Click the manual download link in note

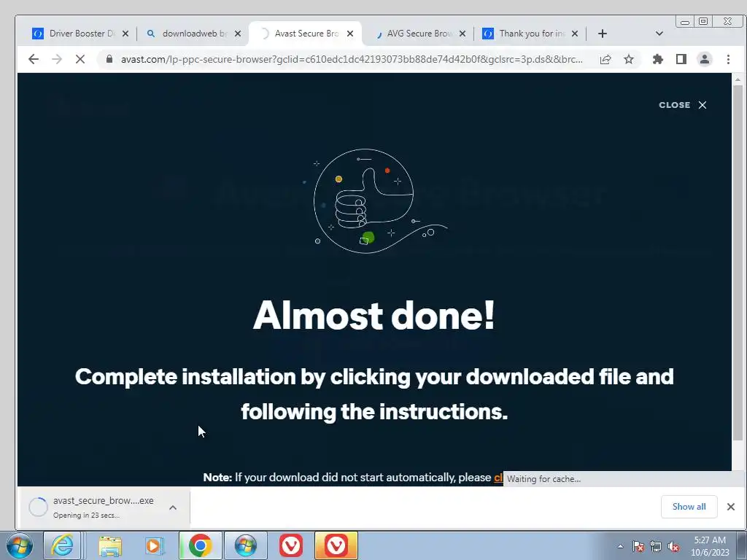pos(498,478)
